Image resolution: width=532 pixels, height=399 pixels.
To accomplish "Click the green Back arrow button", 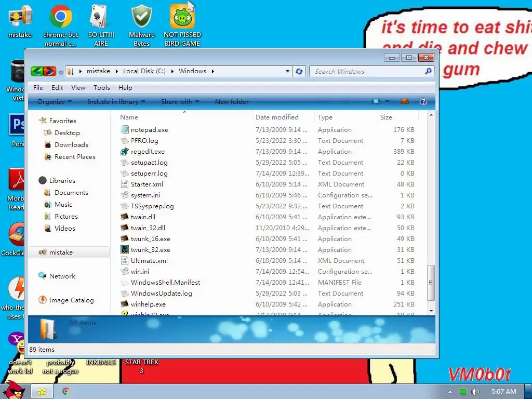I will point(37,71).
